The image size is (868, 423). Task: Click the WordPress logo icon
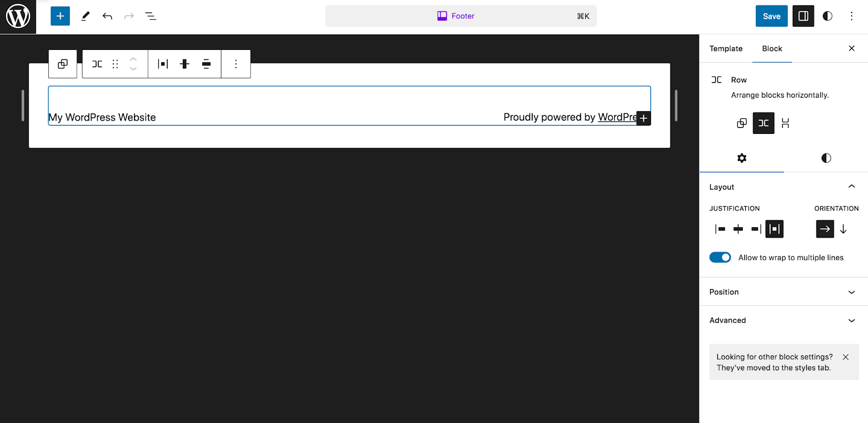tap(18, 17)
